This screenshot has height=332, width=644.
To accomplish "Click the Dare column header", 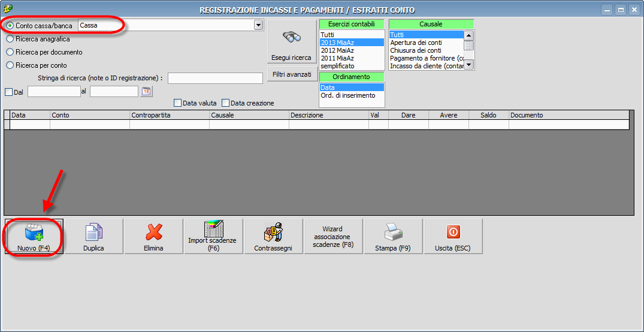I will click(408, 115).
